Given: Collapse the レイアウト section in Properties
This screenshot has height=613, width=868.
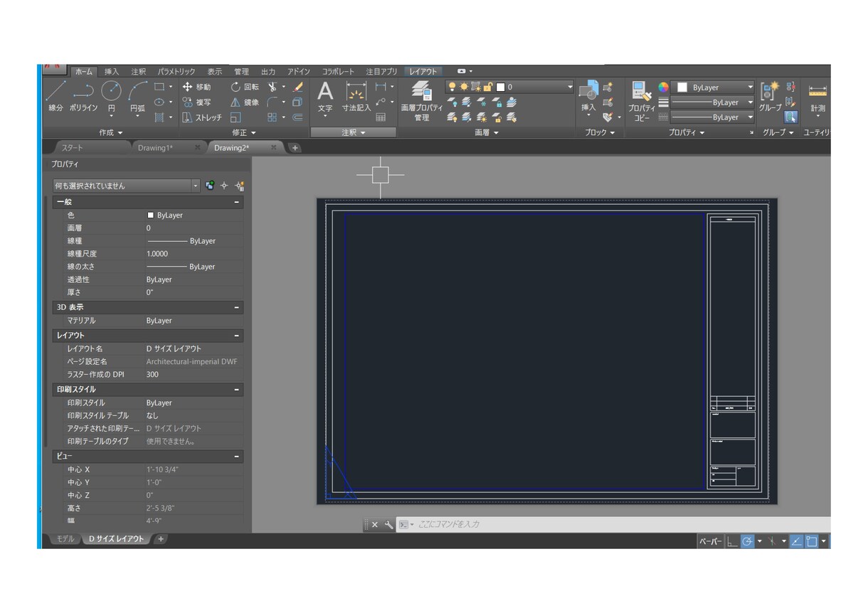Looking at the screenshot, I should coord(236,335).
